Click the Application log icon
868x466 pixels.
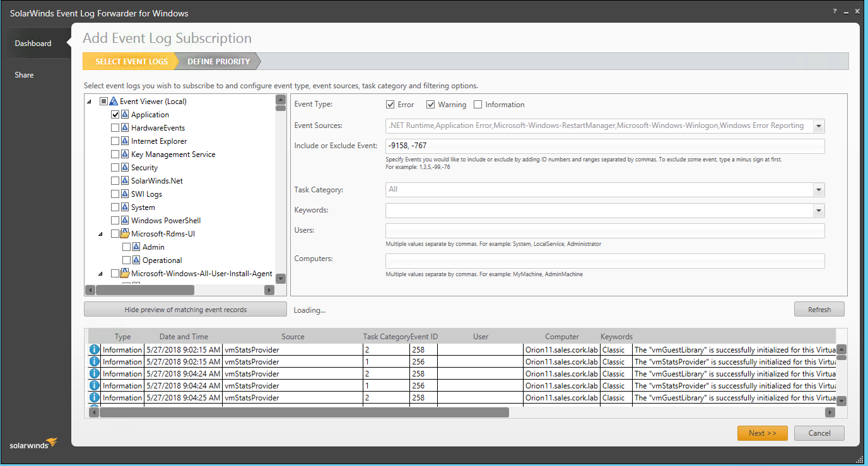(x=126, y=114)
